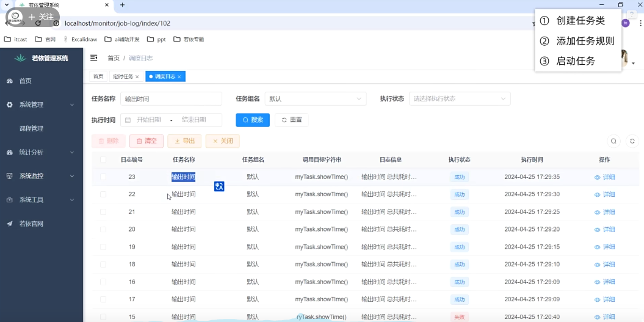The width and height of the screenshot is (644, 322).
Task: Check the row checkbox for log 17
Action: (103, 299)
